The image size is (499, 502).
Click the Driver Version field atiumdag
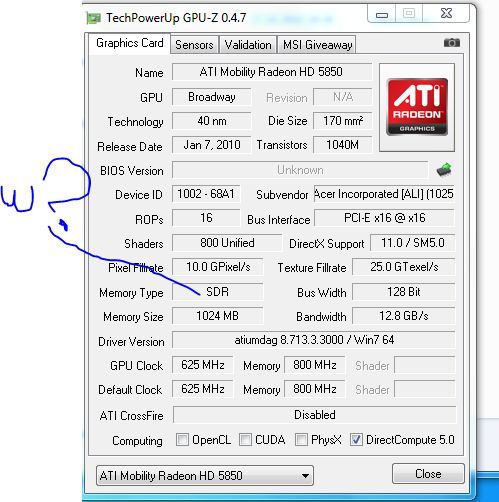[314, 340]
